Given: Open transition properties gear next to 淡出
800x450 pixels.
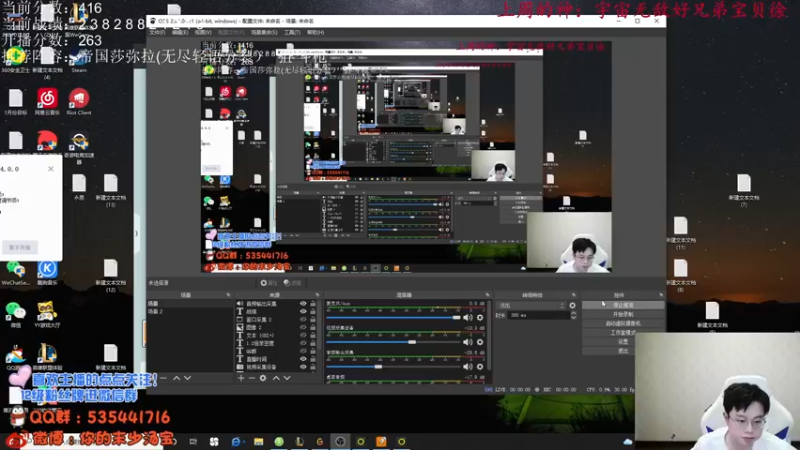Looking at the screenshot, I should (572, 306).
